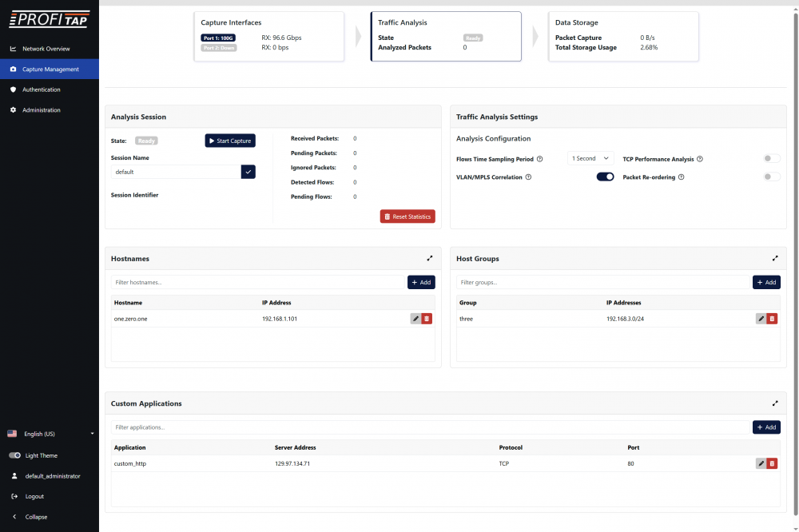Viewport: 799px width, 532px height.
Task: Go to Network Overview page
Action: 46,49
